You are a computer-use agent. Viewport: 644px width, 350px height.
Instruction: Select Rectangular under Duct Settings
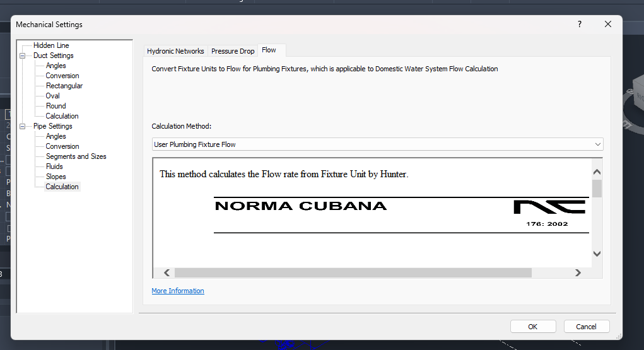[x=64, y=86]
